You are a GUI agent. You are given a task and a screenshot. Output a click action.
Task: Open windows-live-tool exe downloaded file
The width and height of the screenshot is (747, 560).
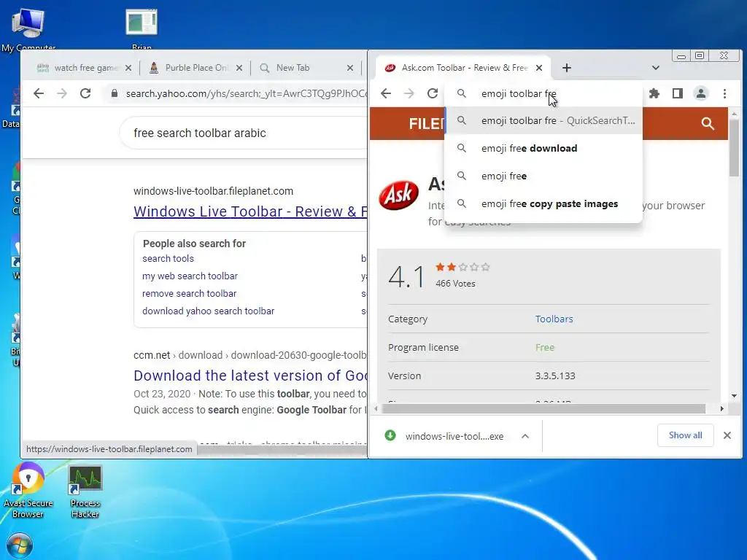click(x=454, y=436)
